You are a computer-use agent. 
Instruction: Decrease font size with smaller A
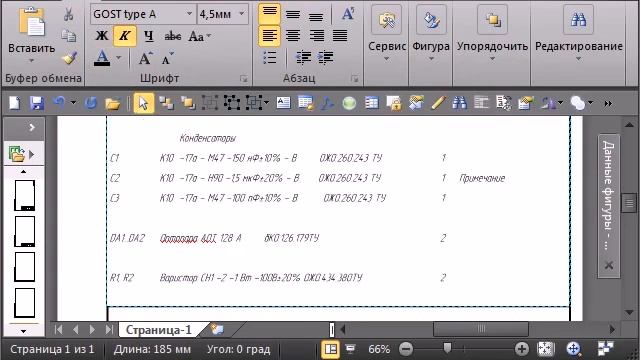click(167, 58)
